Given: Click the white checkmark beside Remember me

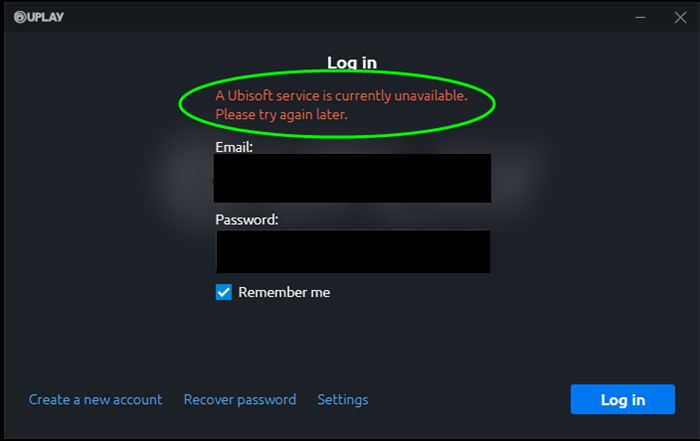Looking at the screenshot, I should coord(224,292).
